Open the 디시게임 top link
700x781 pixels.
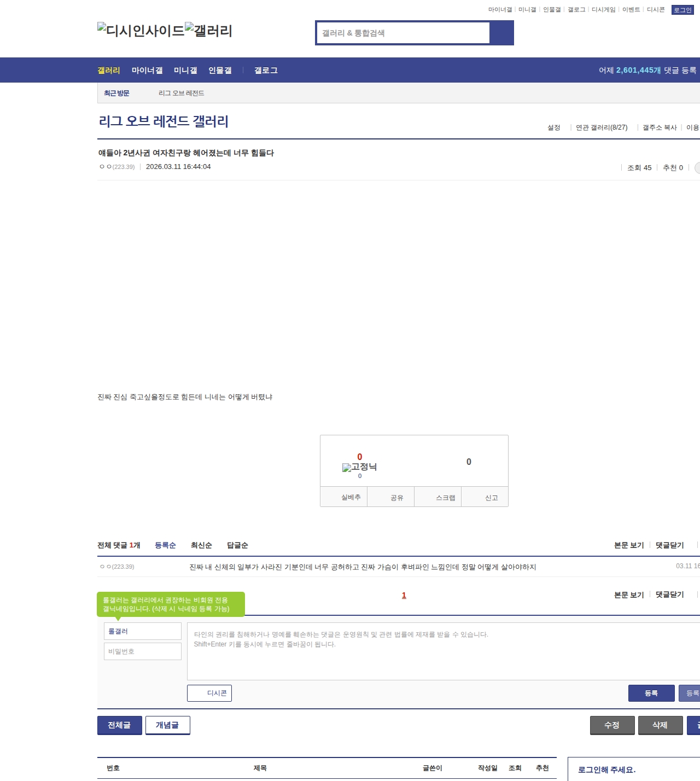pos(604,10)
